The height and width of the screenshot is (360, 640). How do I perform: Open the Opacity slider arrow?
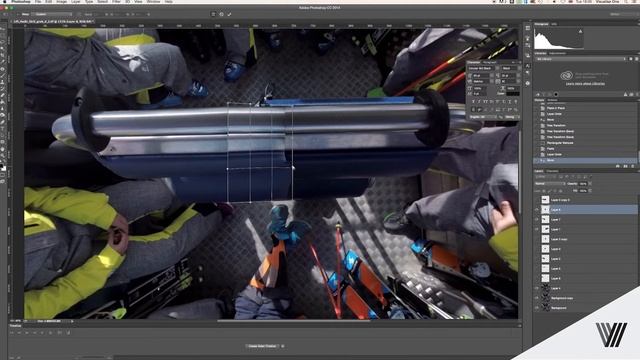(590, 184)
